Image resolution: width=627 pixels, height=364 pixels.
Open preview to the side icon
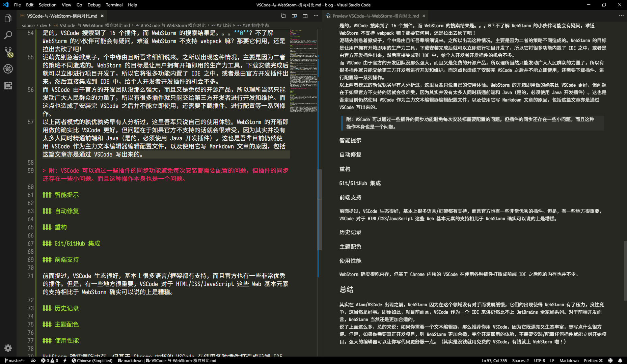(294, 16)
